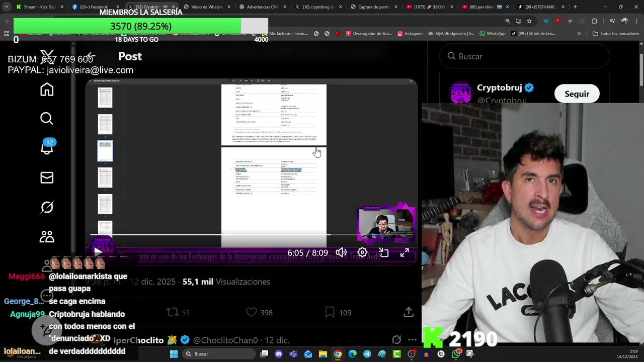The image size is (644, 362).
Task: Switch to (99+) STEPHANIE TikTok tab
Action: 541,7
